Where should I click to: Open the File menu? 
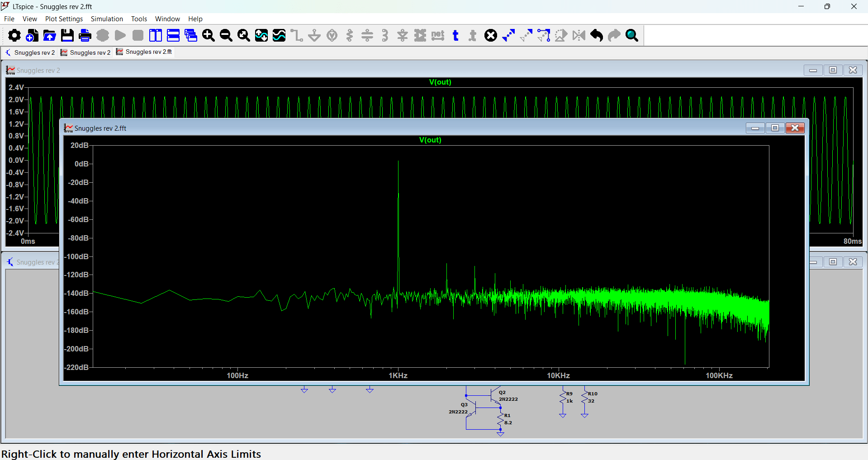click(9, 19)
